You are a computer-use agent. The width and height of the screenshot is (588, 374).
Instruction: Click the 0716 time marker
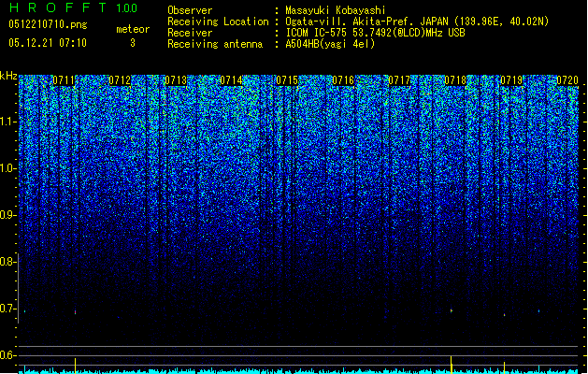[x=343, y=80]
